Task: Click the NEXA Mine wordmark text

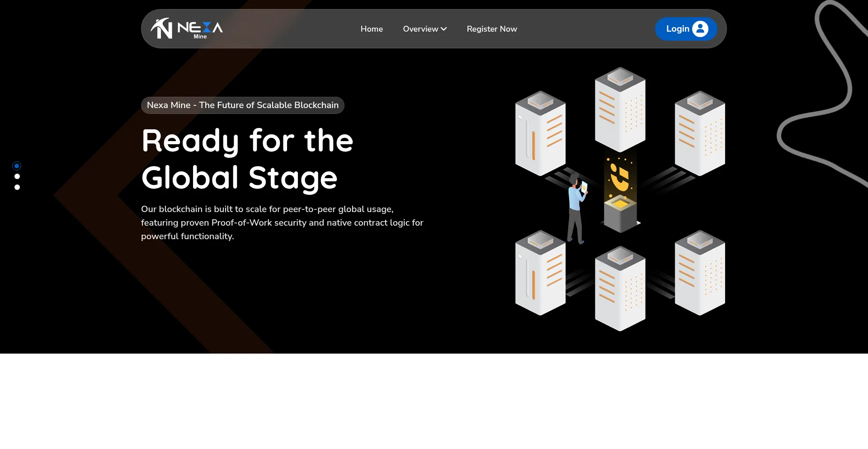Action: coord(200,29)
